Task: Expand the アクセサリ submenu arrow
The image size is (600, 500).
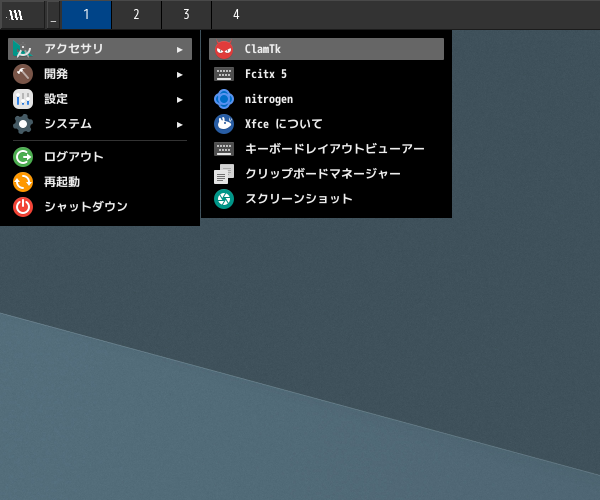Action: click(x=179, y=50)
